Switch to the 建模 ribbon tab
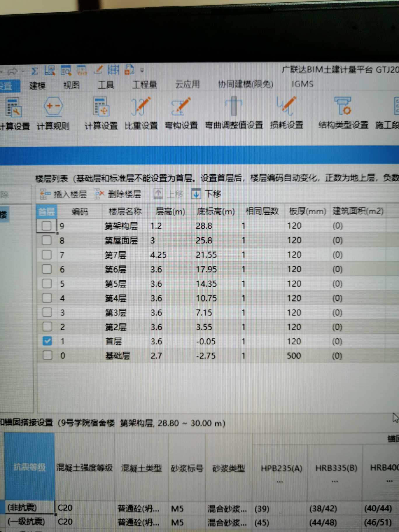This screenshot has width=399, height=532. (x=38, y=85)
